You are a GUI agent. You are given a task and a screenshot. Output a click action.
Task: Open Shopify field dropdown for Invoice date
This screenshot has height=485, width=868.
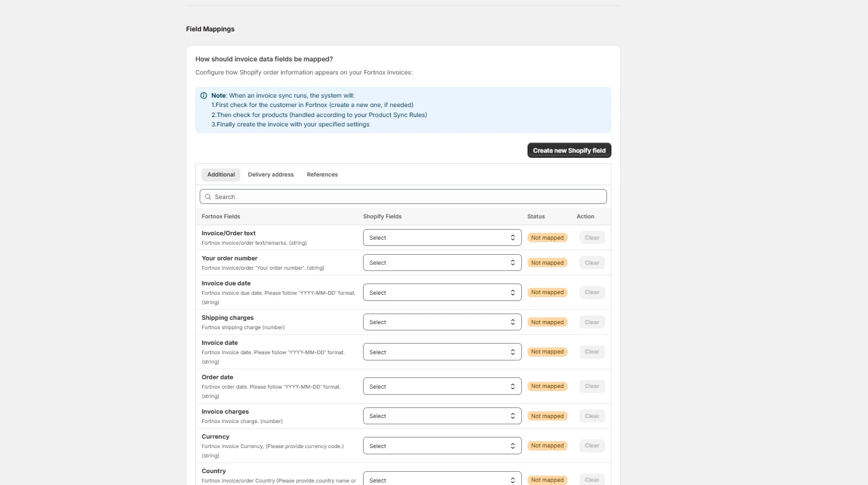[x=442, y=352]
